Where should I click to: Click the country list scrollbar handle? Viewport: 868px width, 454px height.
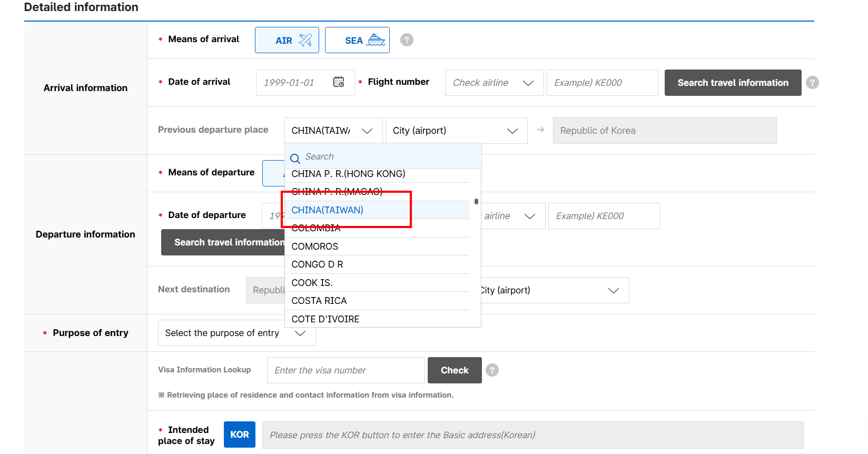tap(476, 201)
